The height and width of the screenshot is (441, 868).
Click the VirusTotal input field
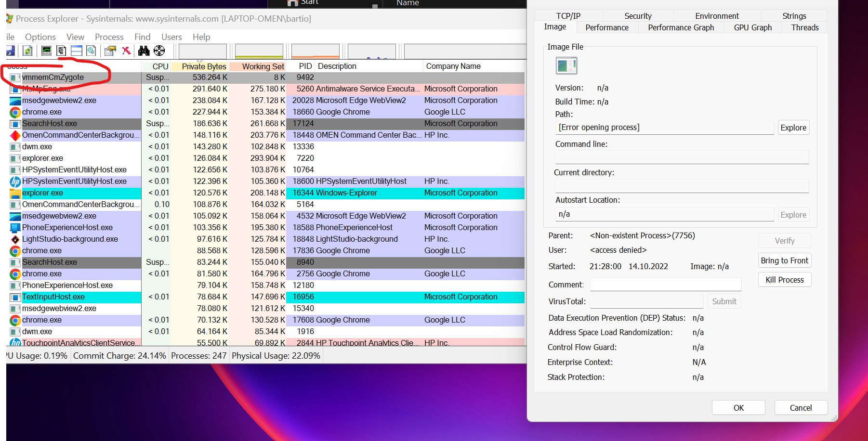point(647,301)
